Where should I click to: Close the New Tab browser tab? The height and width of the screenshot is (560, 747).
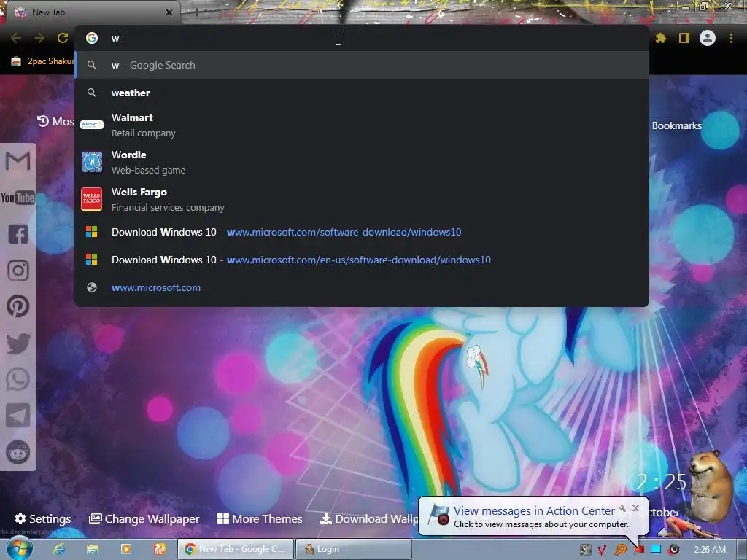(x=169, y=12)
